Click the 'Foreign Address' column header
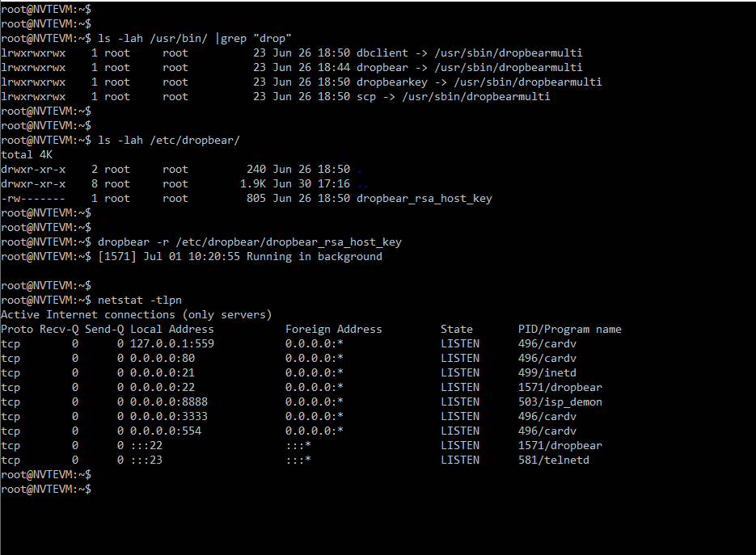 coord(333,329)
